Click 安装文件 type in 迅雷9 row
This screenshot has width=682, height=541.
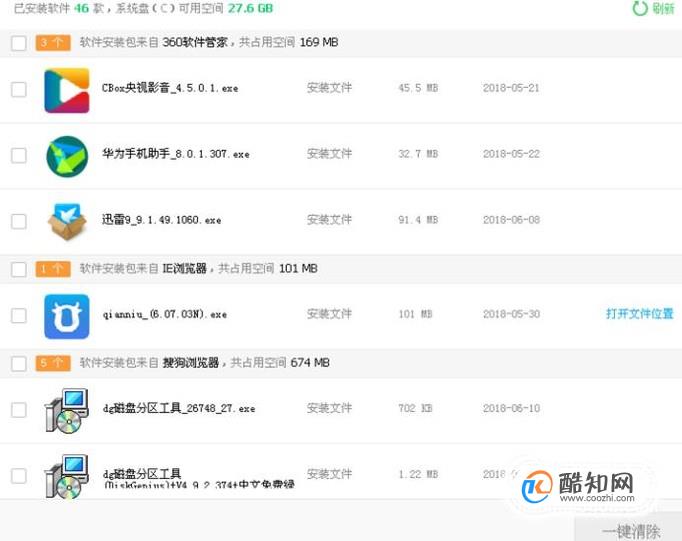click(x=329, y=220)
